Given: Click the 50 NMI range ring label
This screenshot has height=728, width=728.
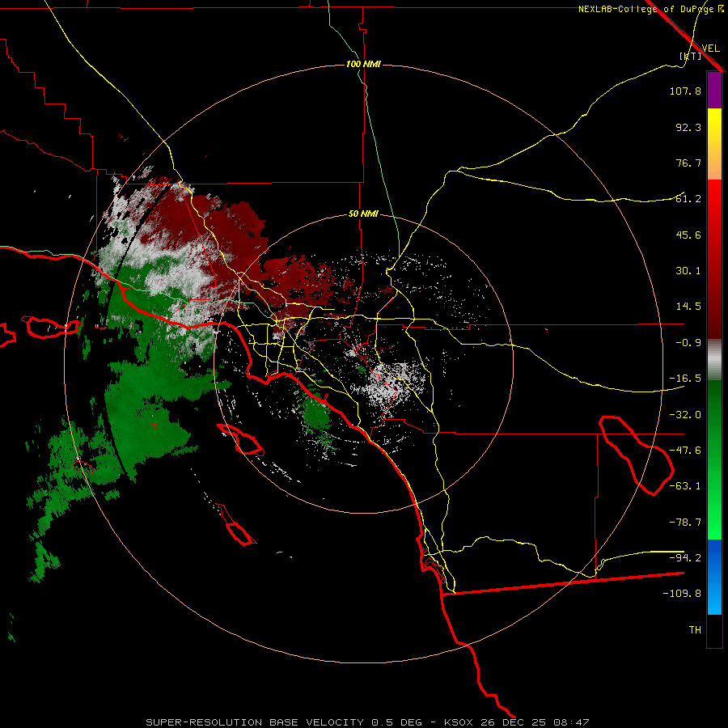Looking at the screenshot, I should 363,214.
